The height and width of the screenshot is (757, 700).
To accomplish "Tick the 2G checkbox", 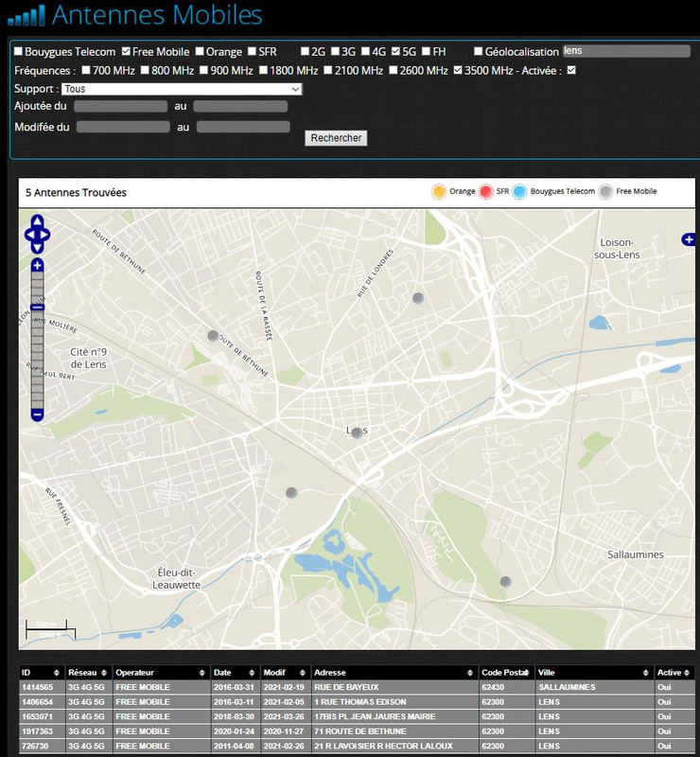I will pyautogui.click(x=306, y=51).
